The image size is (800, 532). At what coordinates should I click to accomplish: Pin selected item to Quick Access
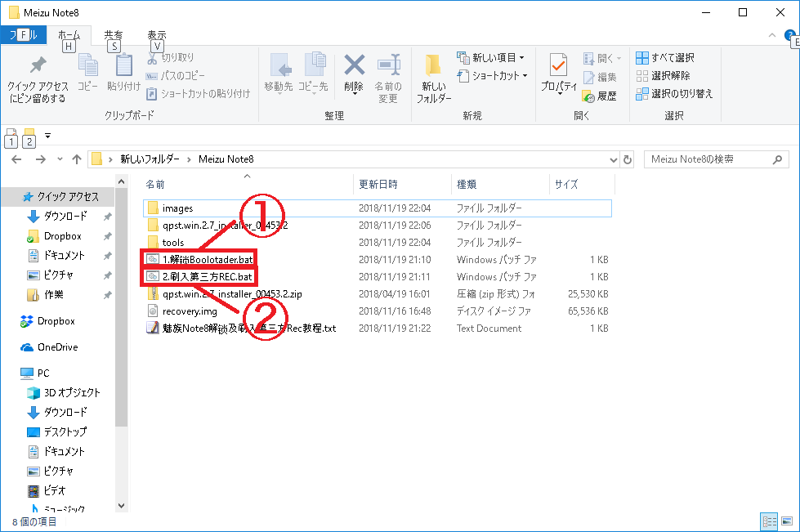click(x=38, y=78)
